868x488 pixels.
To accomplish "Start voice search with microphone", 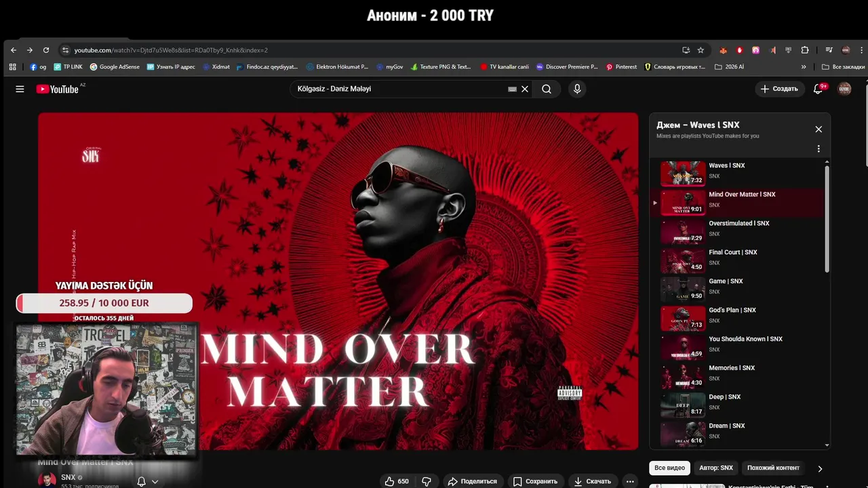I will pyautogui.click(x=577, y=89).
